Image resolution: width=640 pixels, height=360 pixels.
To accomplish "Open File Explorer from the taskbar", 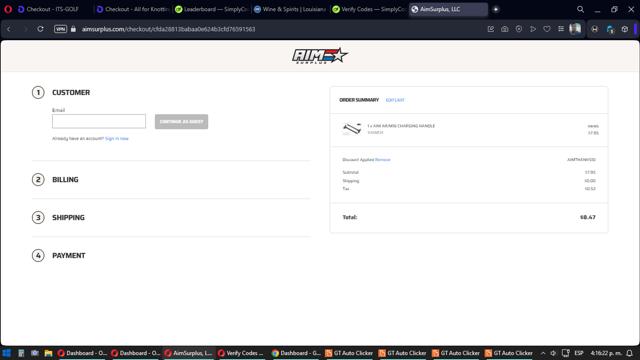I will [x=49, y=353].
